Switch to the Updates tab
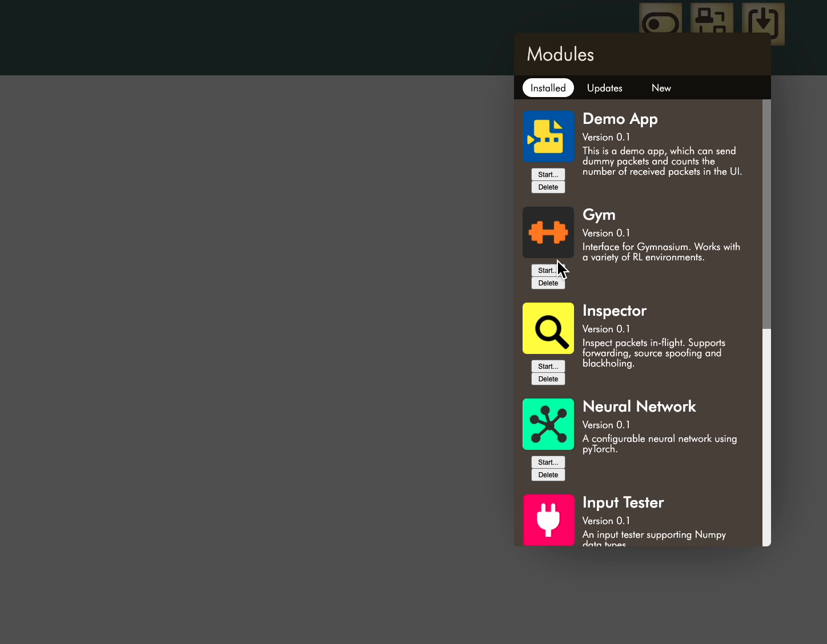827x644 pixels. [x=604, y=88]
